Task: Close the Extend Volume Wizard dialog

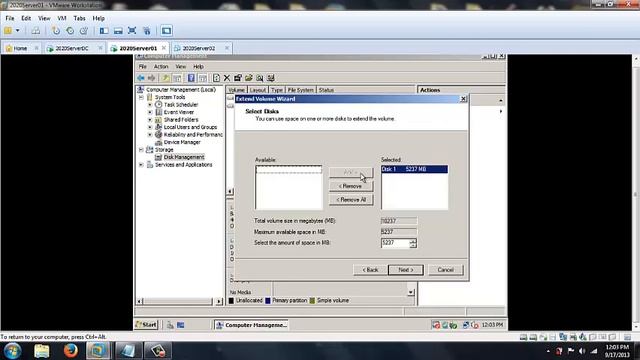Action: coord(463,99)
